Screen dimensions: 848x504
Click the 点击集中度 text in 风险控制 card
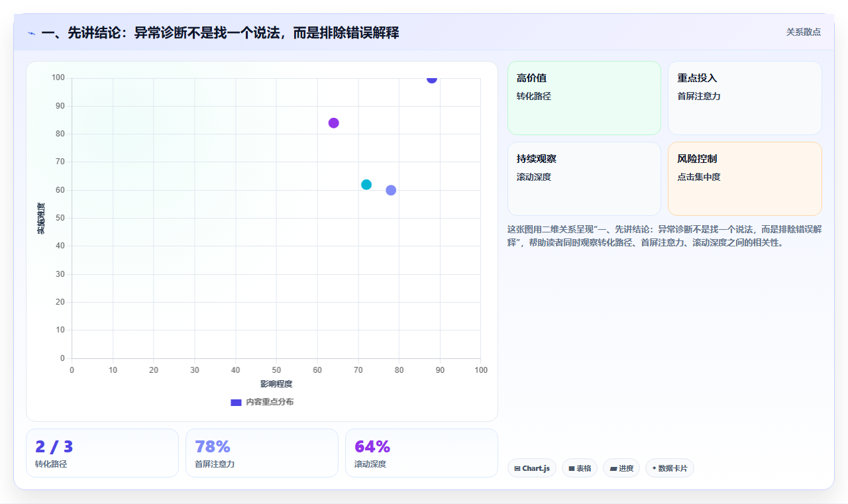(699, 177)
